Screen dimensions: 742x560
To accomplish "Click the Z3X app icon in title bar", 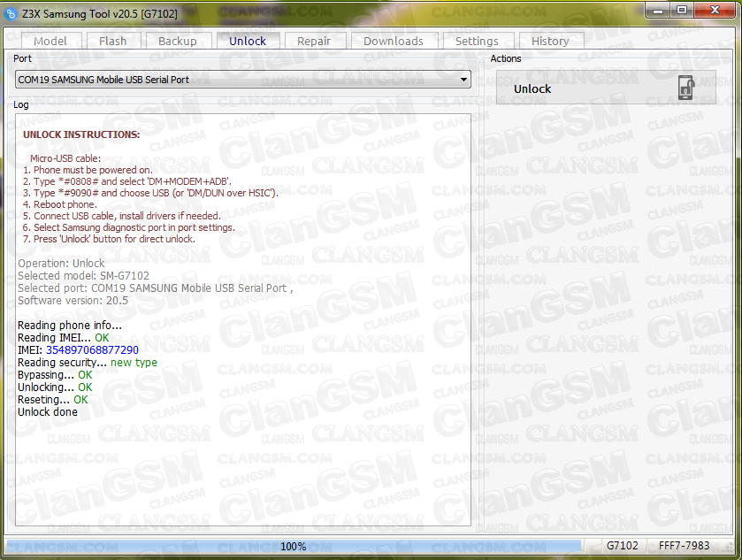I will pyautogui.click(x=11, y=11).
